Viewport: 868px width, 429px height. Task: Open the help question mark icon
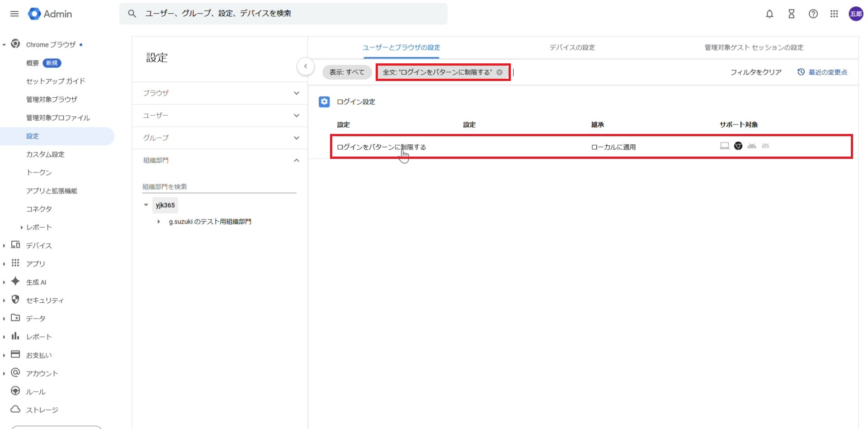pos(813,14)
